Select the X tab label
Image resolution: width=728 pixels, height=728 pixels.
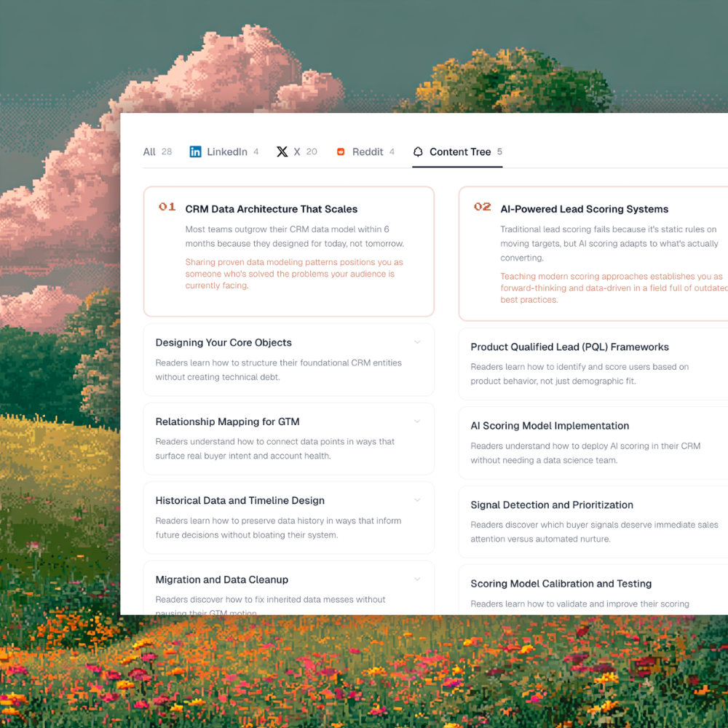pos(297,152)
